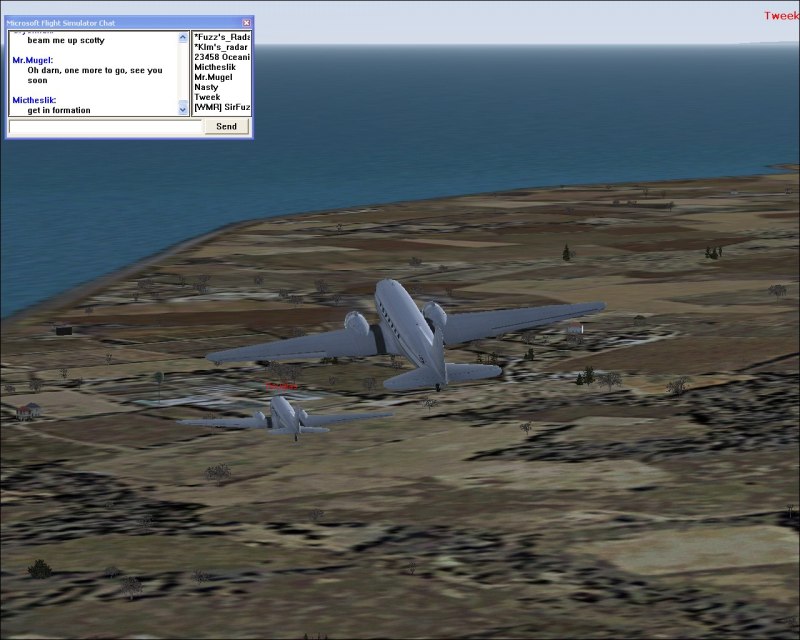Click the 'beam me up scotty' chat message
The height and width of the screenshot is (640, 800).
tap(66, 40)
